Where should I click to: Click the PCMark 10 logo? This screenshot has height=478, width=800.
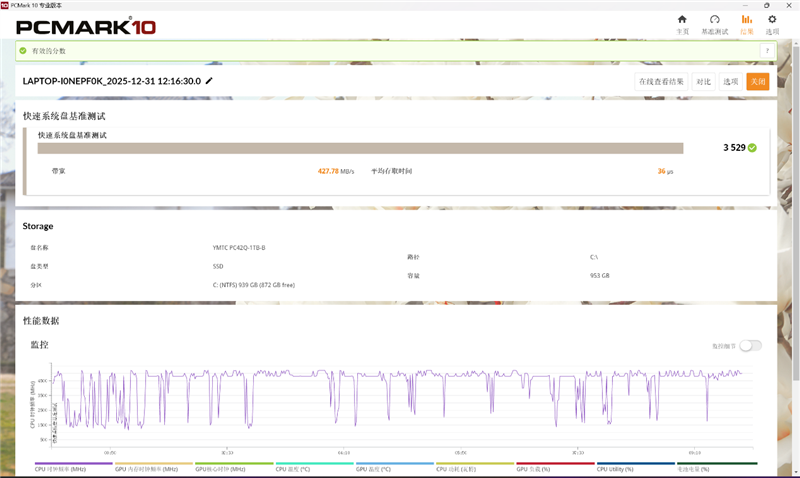click(x=86, y=27)
